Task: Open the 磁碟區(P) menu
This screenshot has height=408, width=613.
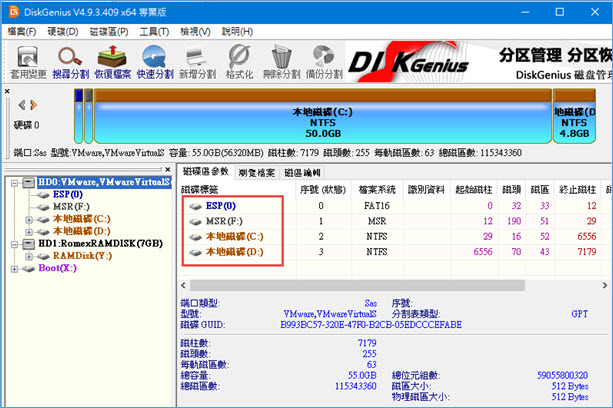Action: click(109, 32)
